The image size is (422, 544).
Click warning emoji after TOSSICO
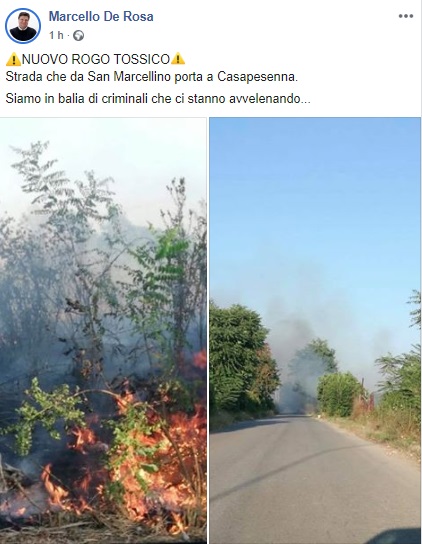click(x=178, y=59)
